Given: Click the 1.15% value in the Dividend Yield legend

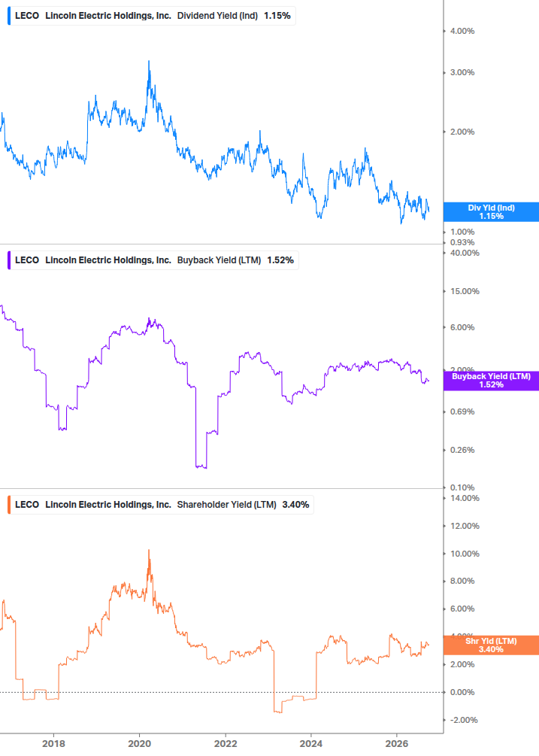Looking at the screenshot, I should pos(277,16).
